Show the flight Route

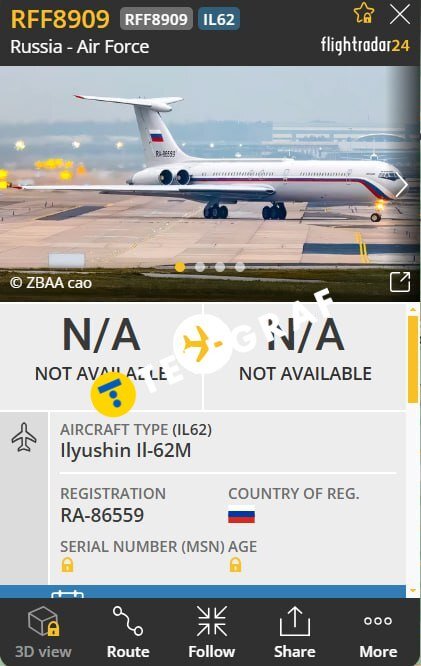[x=128, y=632]
